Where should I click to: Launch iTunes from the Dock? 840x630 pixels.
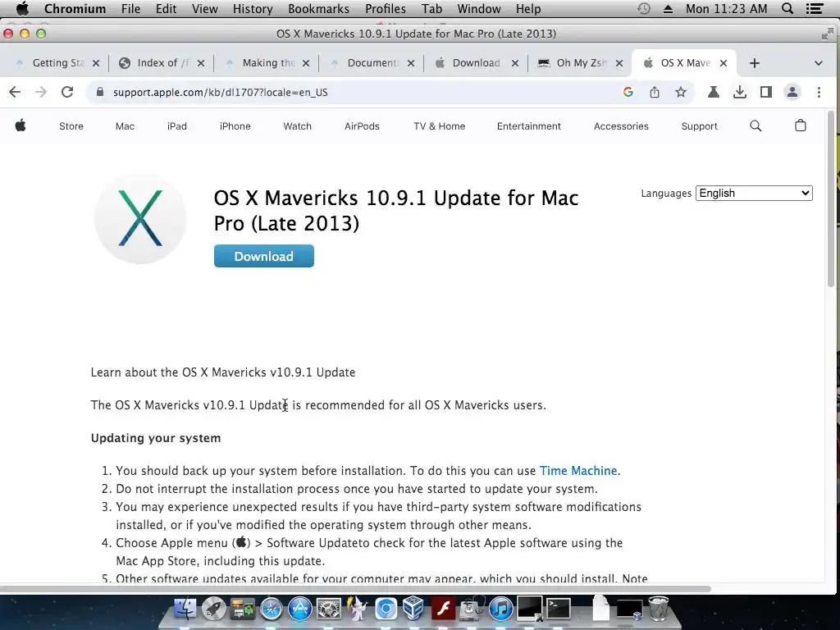tap(501, 609)
